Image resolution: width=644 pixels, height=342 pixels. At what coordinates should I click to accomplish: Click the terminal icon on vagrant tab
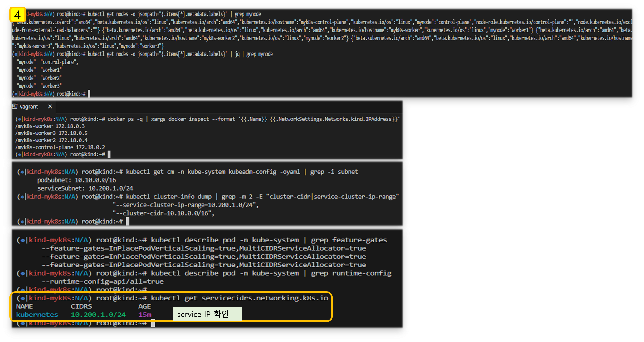point(15,106)
